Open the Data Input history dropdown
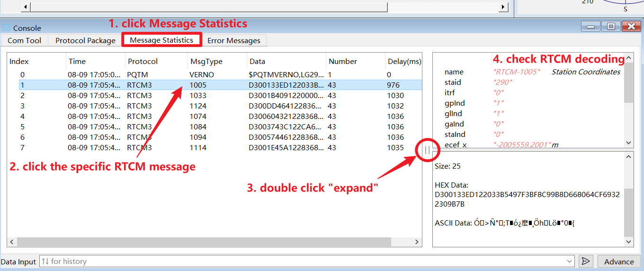This screenshot has height=271, width=644. pyautogui.click(x=570, y=261)
